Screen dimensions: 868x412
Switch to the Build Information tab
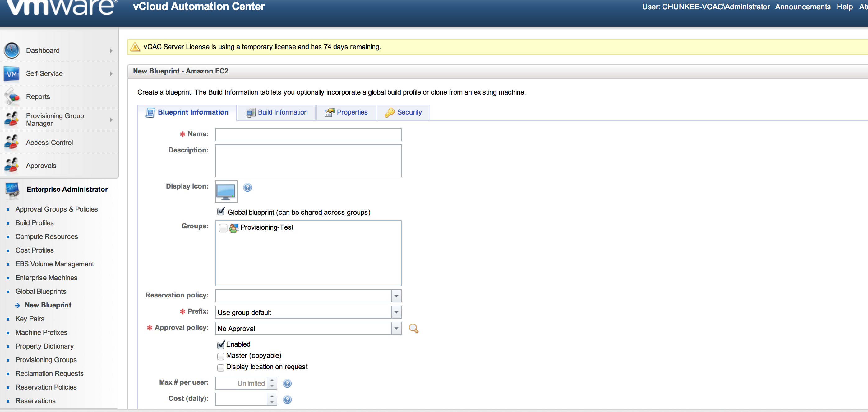(277, 112)
